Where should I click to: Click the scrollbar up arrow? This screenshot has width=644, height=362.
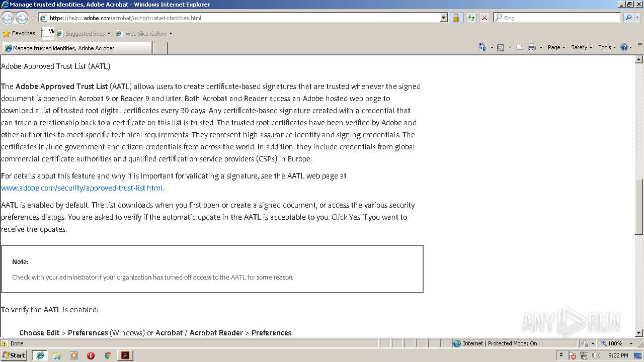(x=639, y=59)
